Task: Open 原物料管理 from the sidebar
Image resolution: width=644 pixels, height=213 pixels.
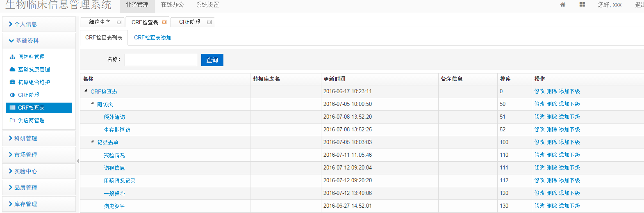Action: tap(31, 57)
